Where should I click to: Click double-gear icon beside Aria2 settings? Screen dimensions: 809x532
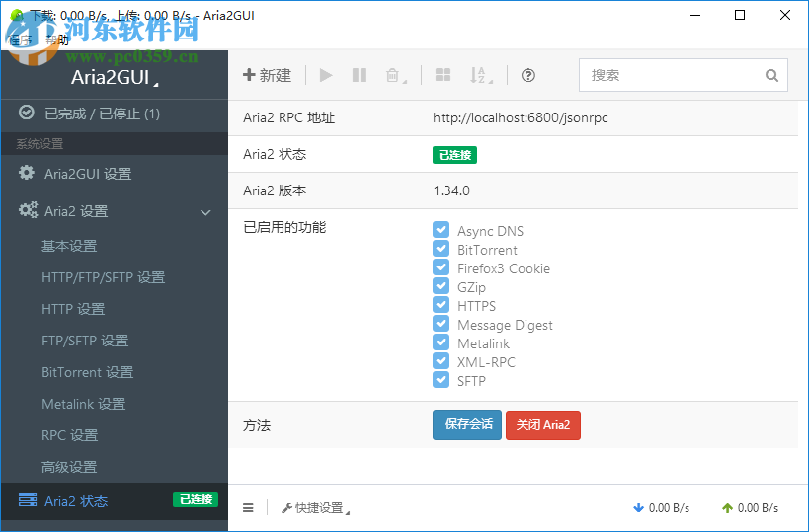(x=28, y=210)
